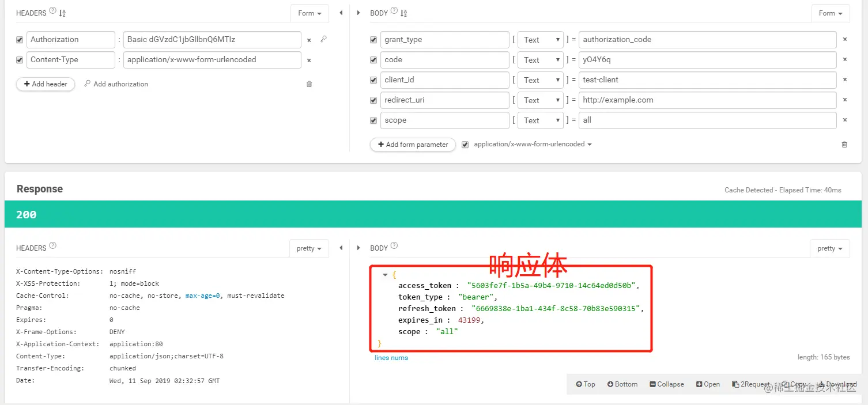Image resolution: width=868 pixels, height=405 pixels.
Task: Uncheck the application/x-www-form-urlencoded checkbox
Action: pyautogui.click(x=465, y=145)
